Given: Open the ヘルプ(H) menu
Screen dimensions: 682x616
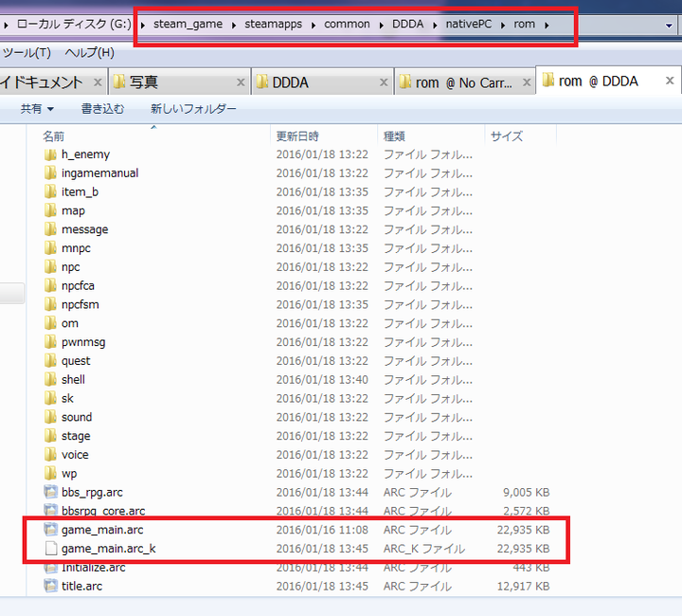Looking at the screenshot, I should tap(90, 53).
